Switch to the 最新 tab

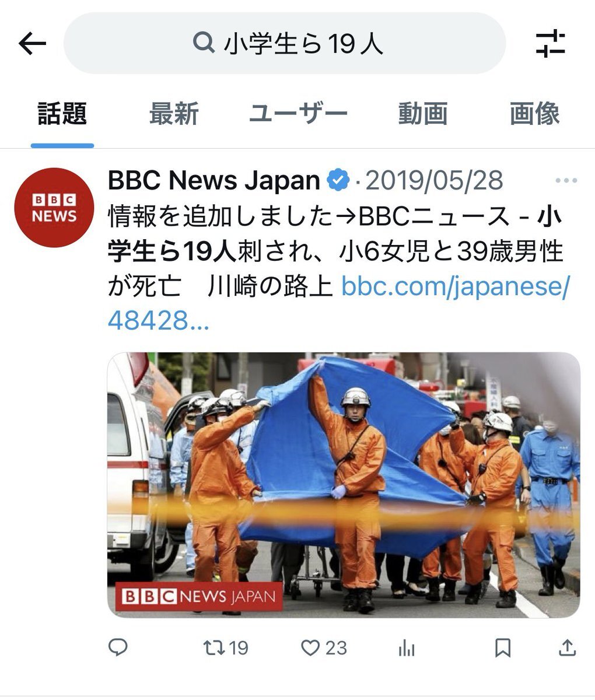(174, 114)
